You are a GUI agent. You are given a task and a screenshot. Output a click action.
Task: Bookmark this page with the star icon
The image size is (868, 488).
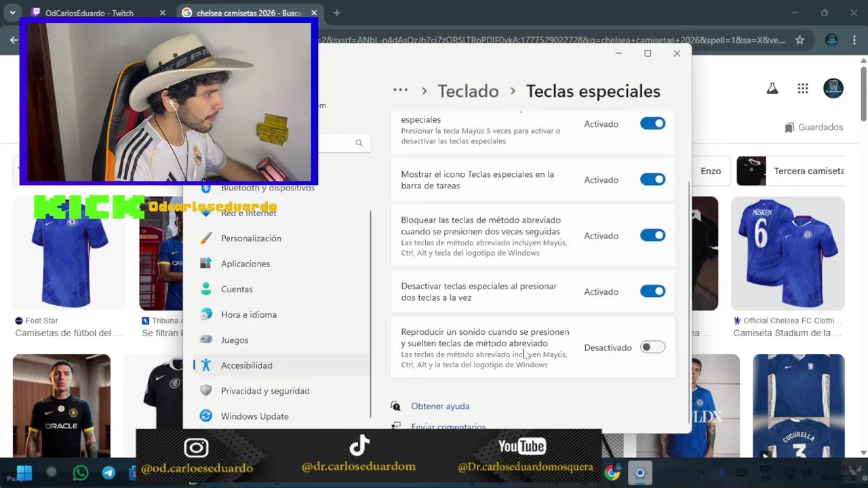(800, 40)
